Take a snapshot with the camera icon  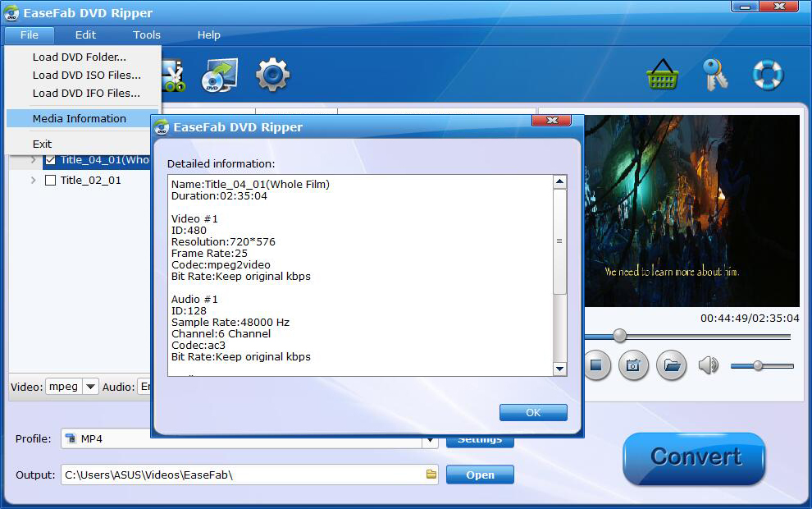click(x=633, y=365)
